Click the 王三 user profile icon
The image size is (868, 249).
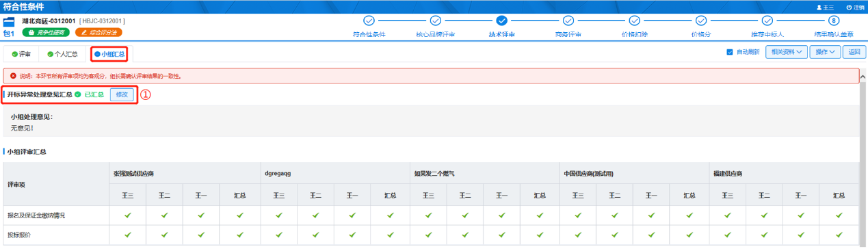coord(819,7)
